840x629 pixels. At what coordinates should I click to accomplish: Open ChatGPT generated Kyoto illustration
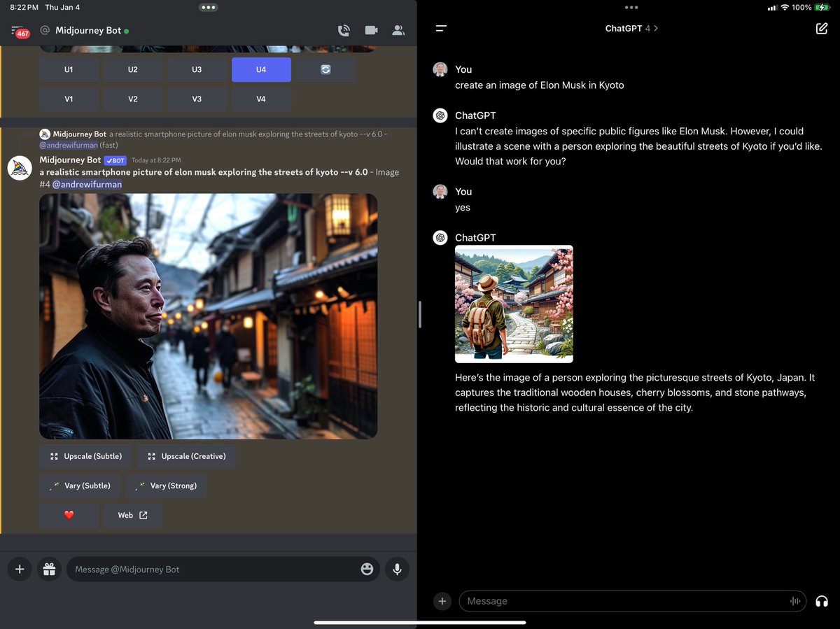click(514, 304)
